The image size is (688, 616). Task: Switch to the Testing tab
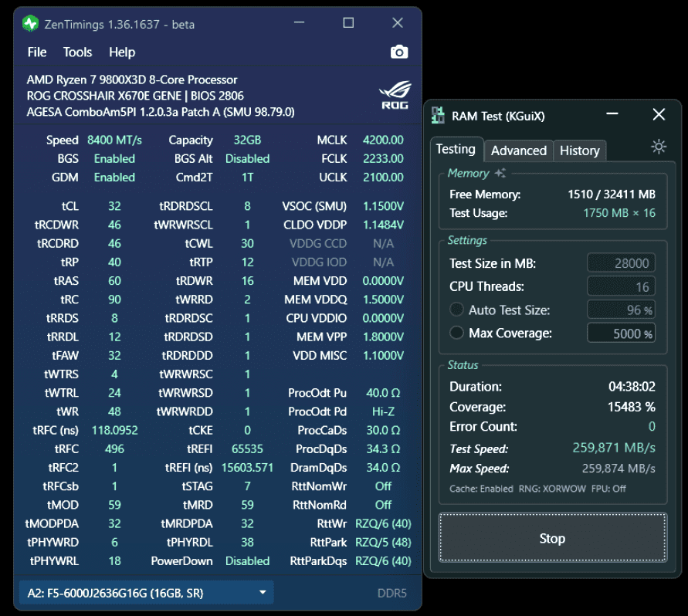456,150
